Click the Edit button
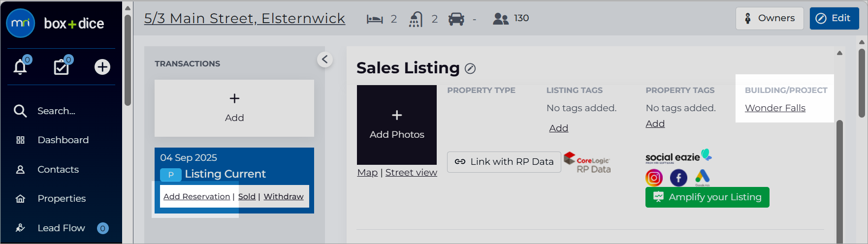 pos(834,18)
